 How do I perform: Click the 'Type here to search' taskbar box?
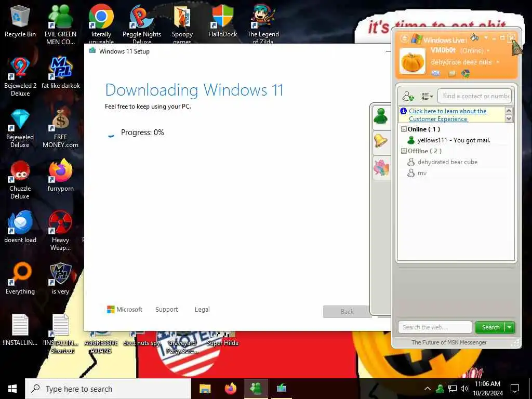pyautogui.click(x=108, y=389)
